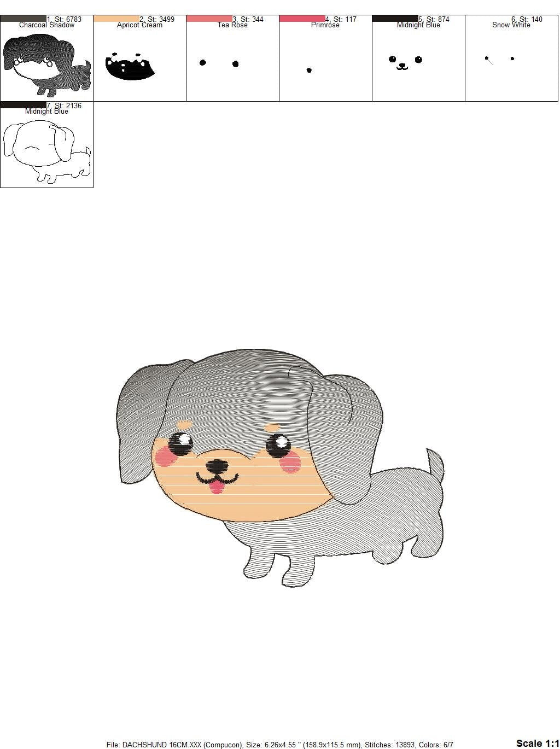Click the step 5 Midnight Blue color bar
Viewport: 560px width, 749px height.
[395, 19]
